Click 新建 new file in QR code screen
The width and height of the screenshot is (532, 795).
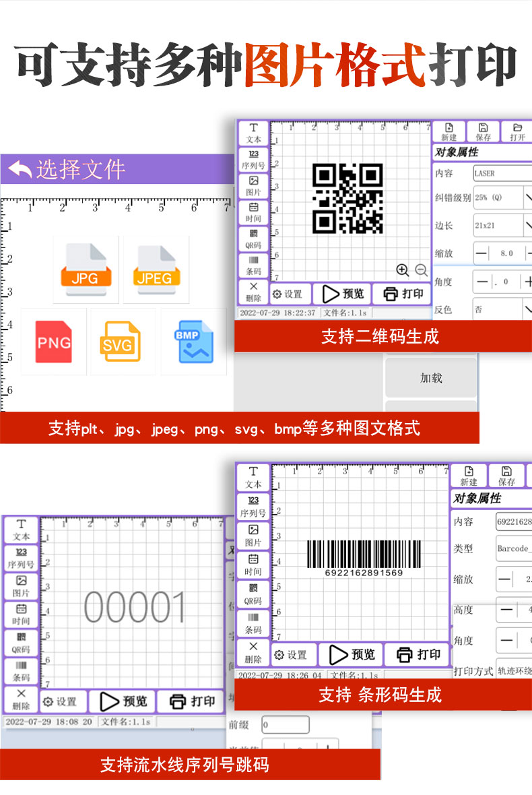pos(449,132)
